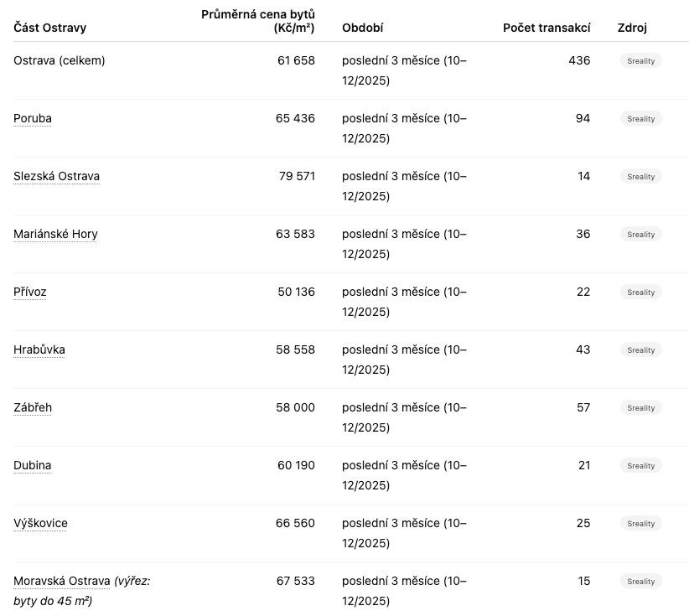
Task: Open the Hrabůvka link
Action: pyautogui.click(x=39, y=349)
